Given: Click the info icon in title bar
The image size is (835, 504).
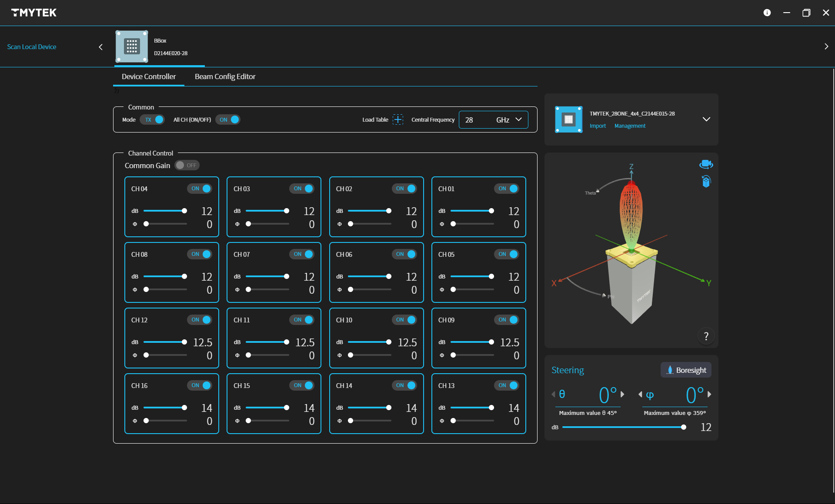Looking at the screenshot, I should click(767, 13).
